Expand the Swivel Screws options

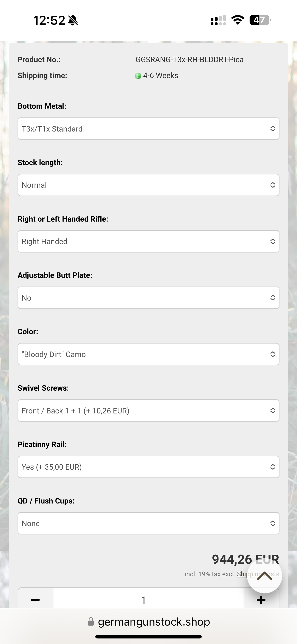coord(148,410)
